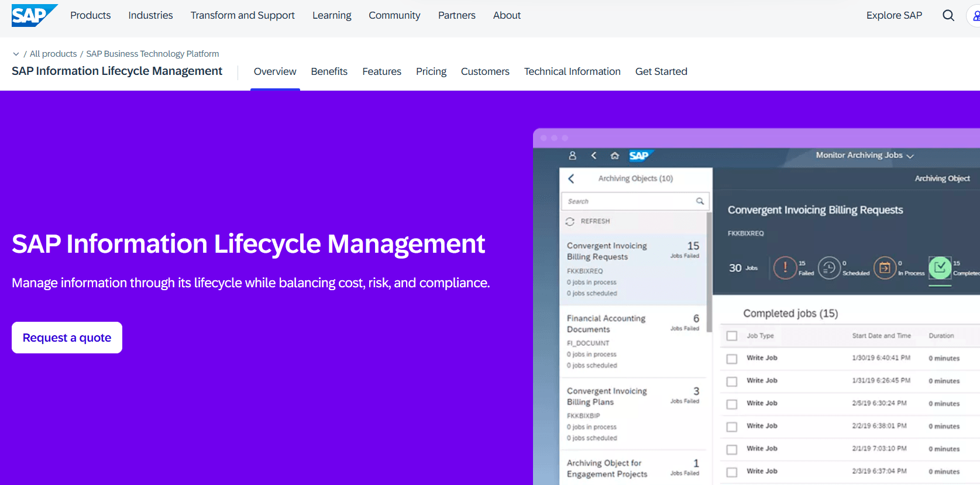
Task: Switch to the Customers tab
Action: (485, 71)
